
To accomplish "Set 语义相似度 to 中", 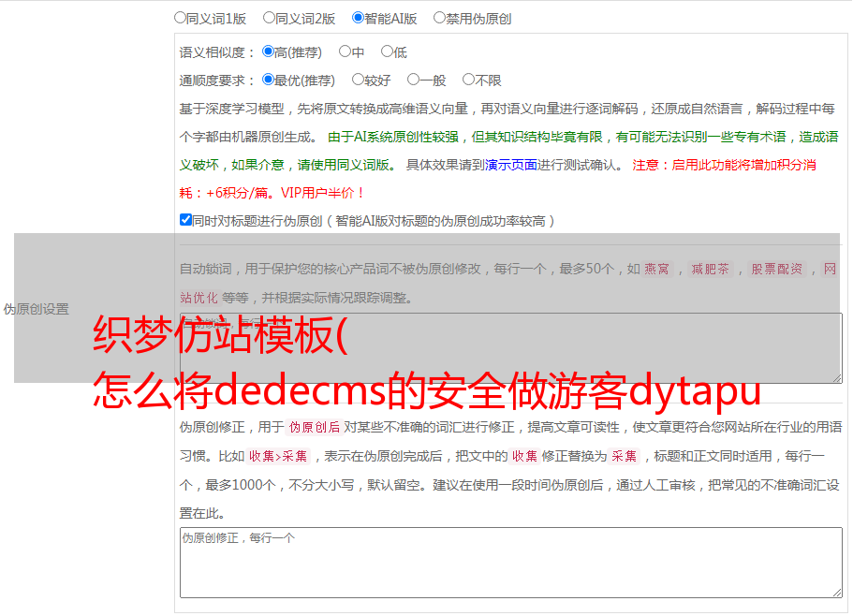I will (345, 51).
